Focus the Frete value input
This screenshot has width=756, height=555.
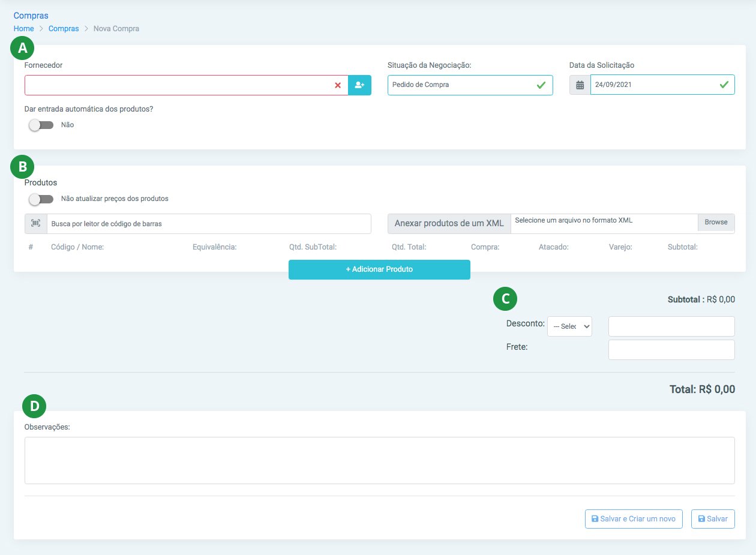tap(671, 350)
